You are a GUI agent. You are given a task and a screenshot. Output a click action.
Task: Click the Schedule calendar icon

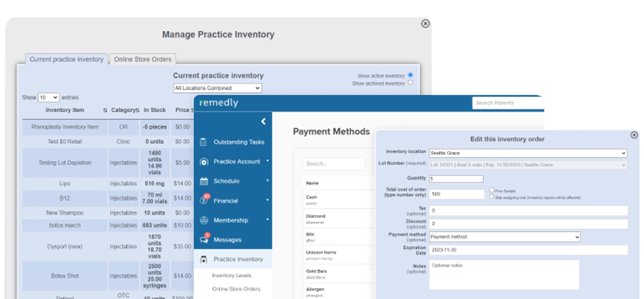(204, 181)
